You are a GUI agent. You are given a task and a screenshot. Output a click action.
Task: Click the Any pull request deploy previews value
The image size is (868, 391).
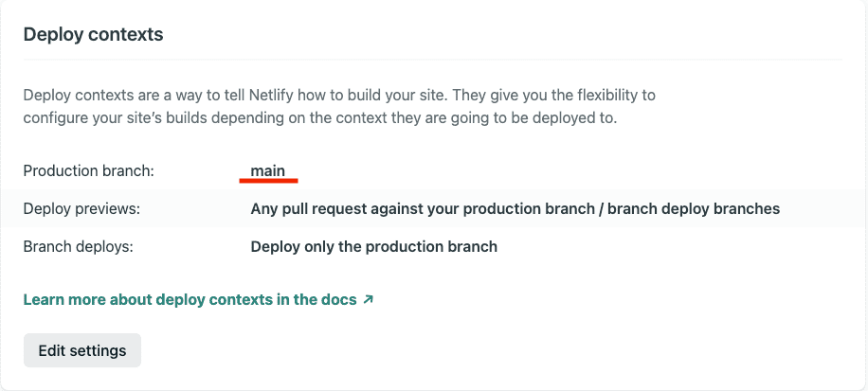[x=515, y=208]
